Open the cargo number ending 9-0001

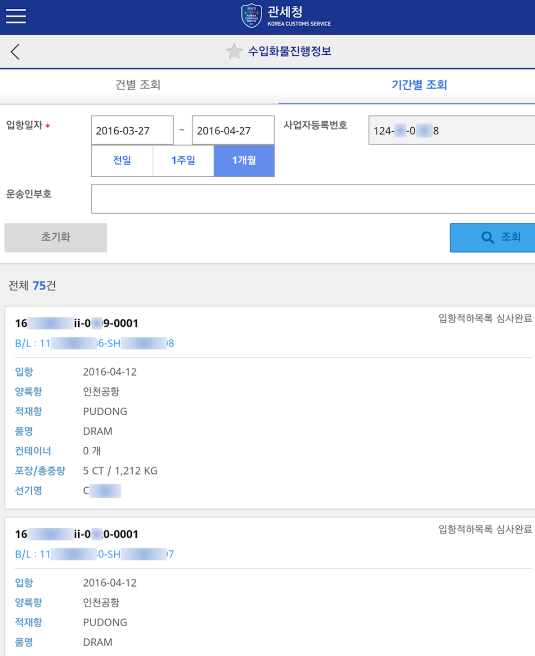[x=77, y=323]
